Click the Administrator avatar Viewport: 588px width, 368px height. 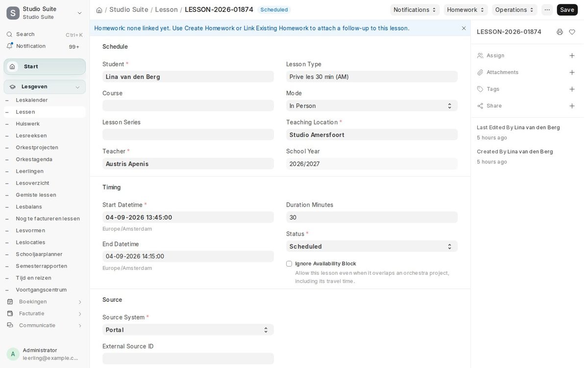(x=13, y=354)
